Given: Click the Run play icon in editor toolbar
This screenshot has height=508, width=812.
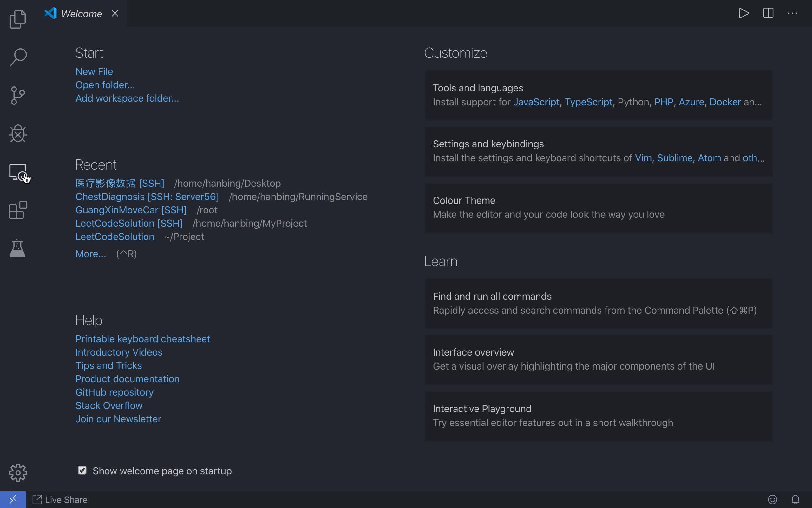Looking at the screenshot, I should [743, 13].
